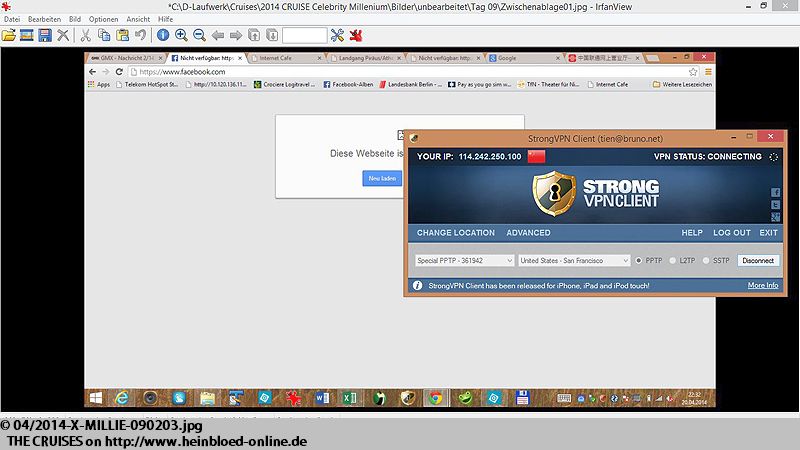Click the Chrome back arrow
The height and width of the screenshot is (450, 800).
tap(92, 72)
